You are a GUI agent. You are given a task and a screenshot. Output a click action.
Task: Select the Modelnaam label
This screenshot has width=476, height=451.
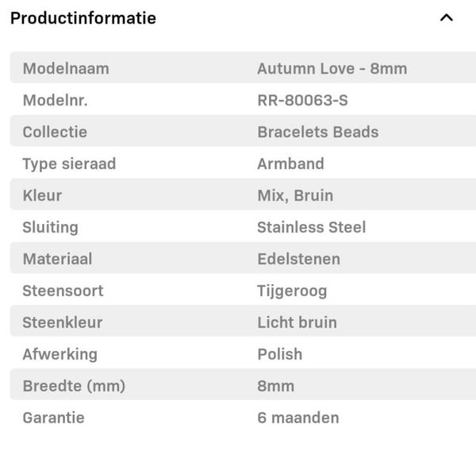pyautogui.click(x=66, y=68)
